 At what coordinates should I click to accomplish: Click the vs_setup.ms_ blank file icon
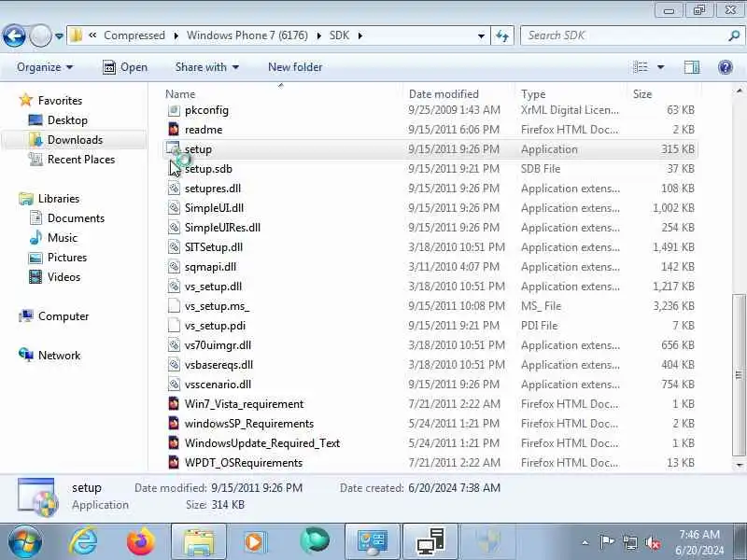coord(174,306)
